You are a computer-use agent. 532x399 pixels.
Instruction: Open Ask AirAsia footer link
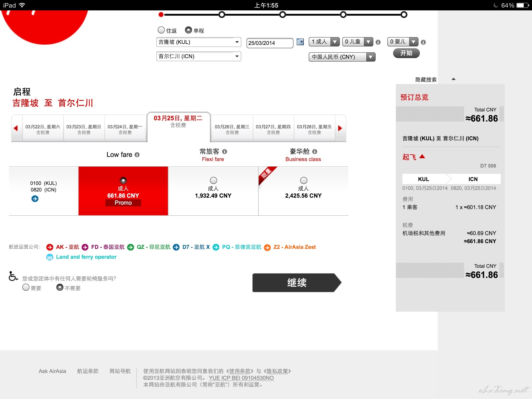(52, 371)
